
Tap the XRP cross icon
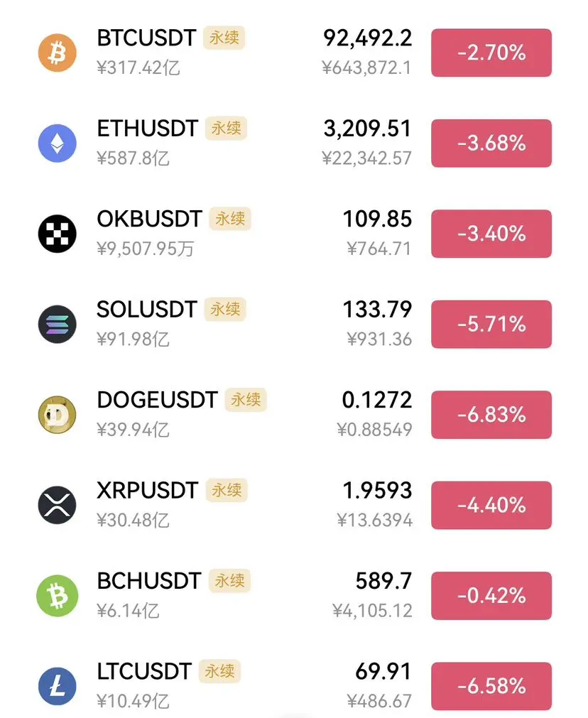[58, 505]
